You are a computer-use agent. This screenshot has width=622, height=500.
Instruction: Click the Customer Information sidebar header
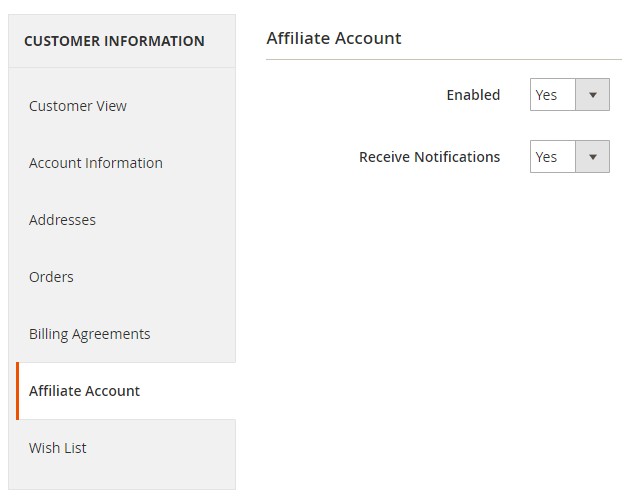coord(114,41)
